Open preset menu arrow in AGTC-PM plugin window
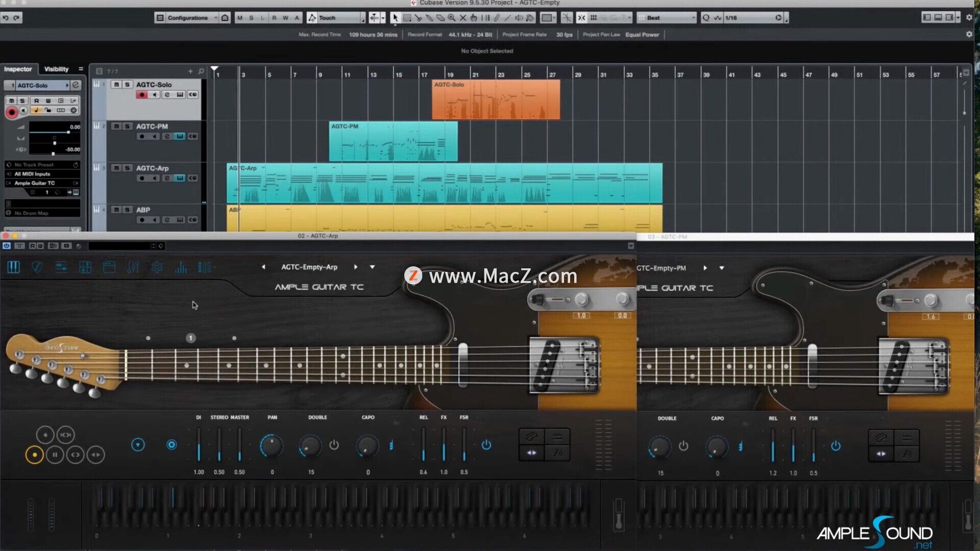This screenshot has height=551, width=980. click(x=722, y=268)
